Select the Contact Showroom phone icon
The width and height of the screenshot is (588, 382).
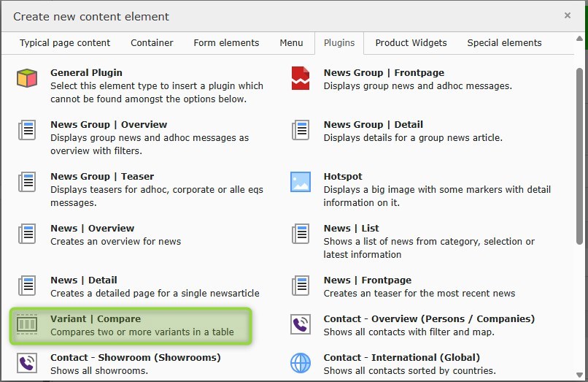27,363
